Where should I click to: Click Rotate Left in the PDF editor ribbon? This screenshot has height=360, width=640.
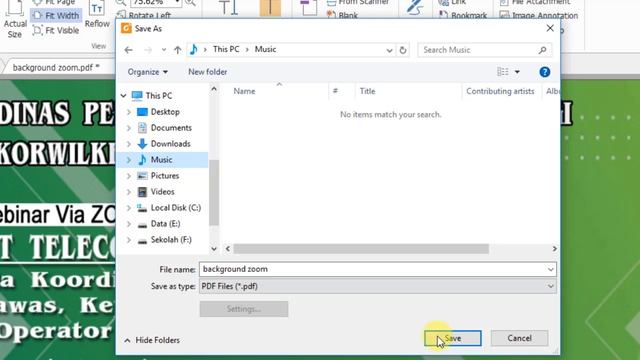(x=144, y=16)
